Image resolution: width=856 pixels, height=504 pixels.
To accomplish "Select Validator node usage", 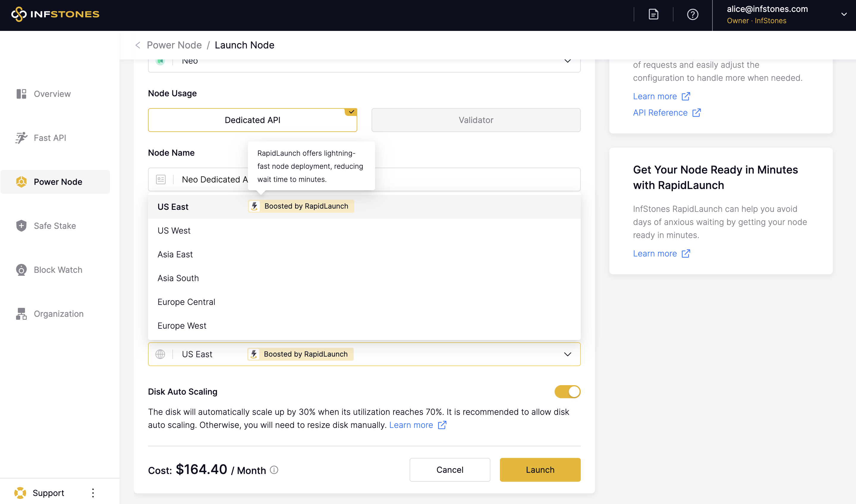I will [476, 120].
